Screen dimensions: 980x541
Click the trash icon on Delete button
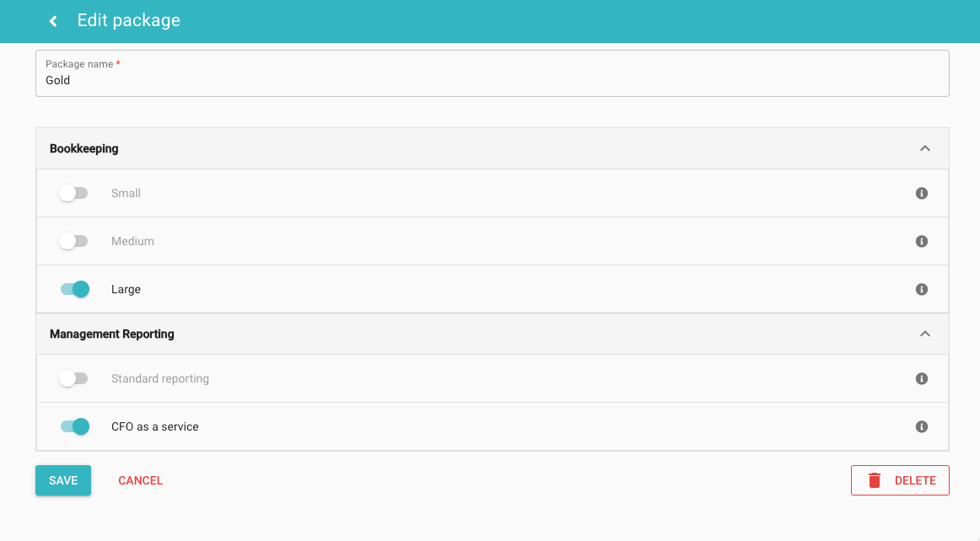click(x=875, y=480)
